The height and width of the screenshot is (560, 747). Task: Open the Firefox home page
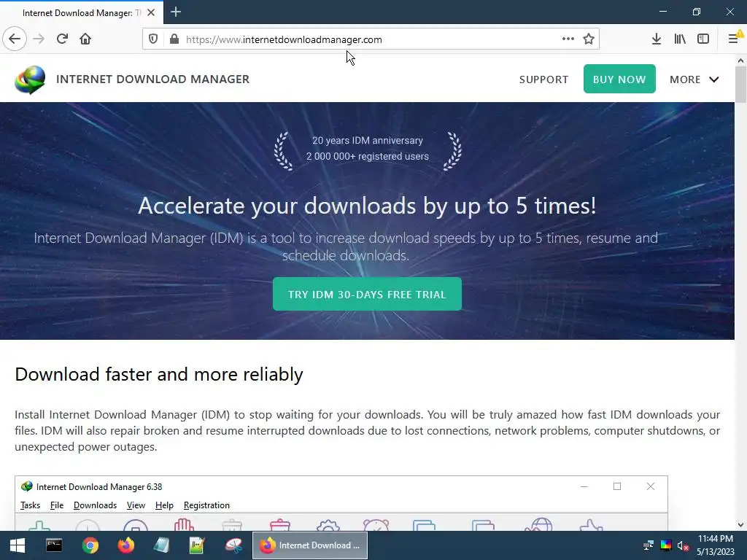point(85,39)
